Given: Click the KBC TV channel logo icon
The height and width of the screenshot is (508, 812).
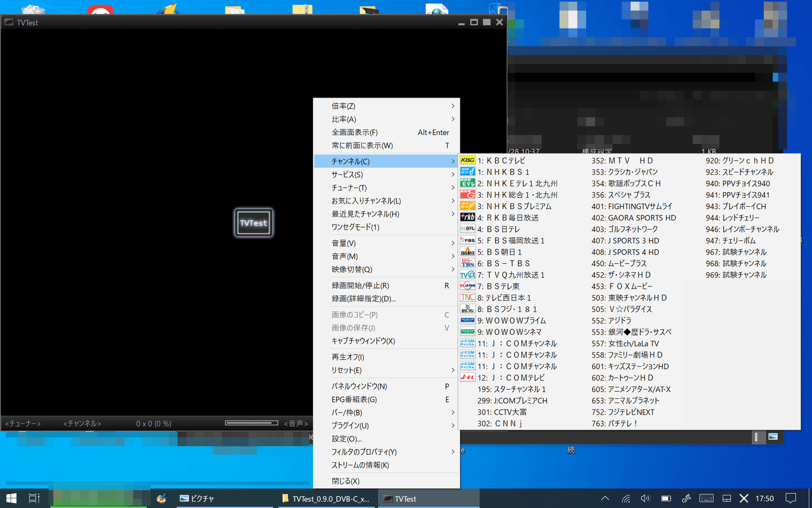Looking at the screenshot, I should [467, 160].
